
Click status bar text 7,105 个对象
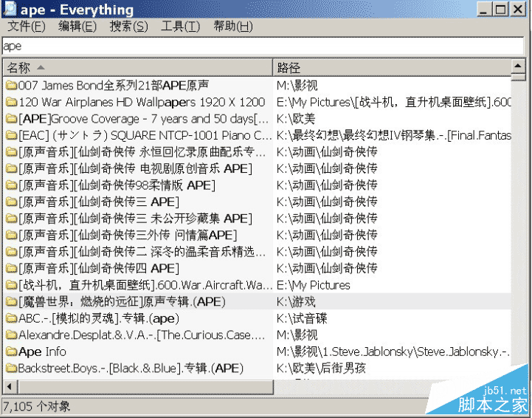click(36, 406)
